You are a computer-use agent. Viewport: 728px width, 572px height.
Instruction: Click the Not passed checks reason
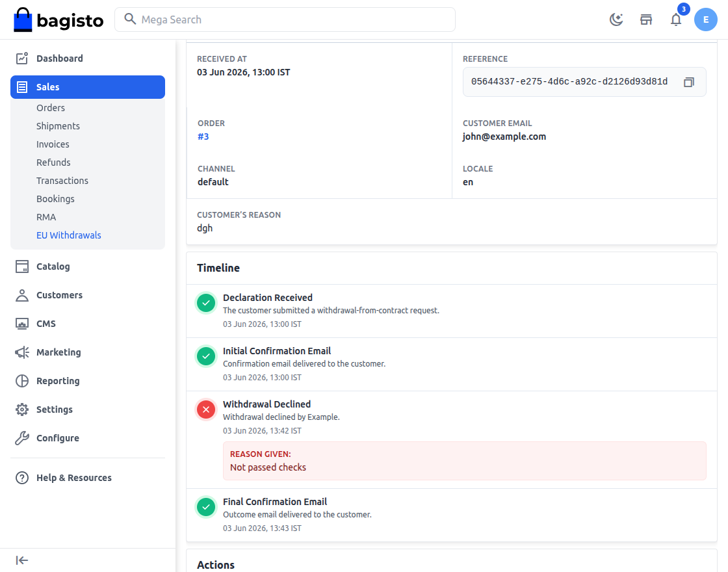(268, 467)
